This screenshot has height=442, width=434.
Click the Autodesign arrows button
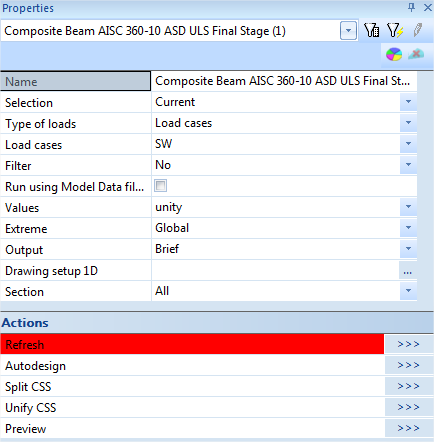(x=409, y=365)
